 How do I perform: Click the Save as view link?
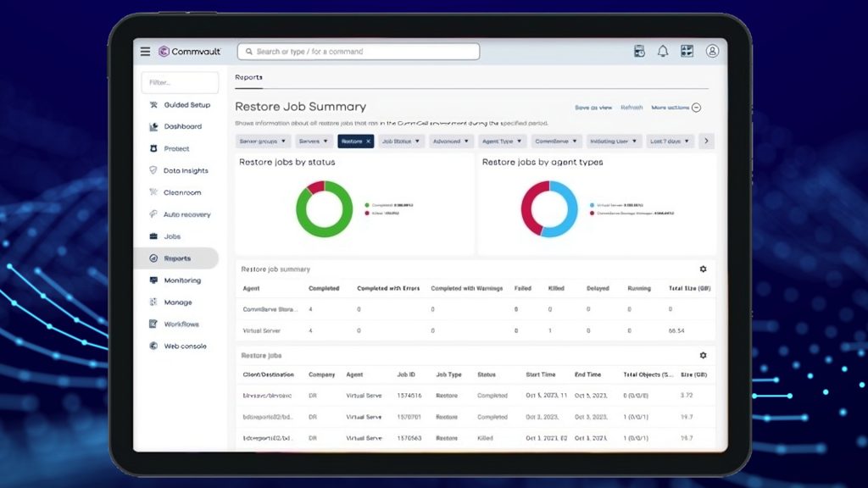pyautogui.click(x=593, y=108)
